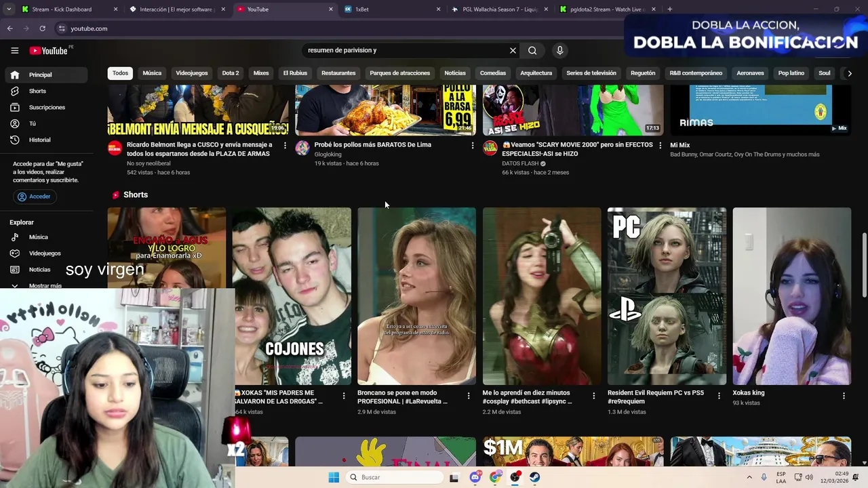Screen dimensions: 868x488
Task: Start voice search with the microphone
Action: coord(559,50)
